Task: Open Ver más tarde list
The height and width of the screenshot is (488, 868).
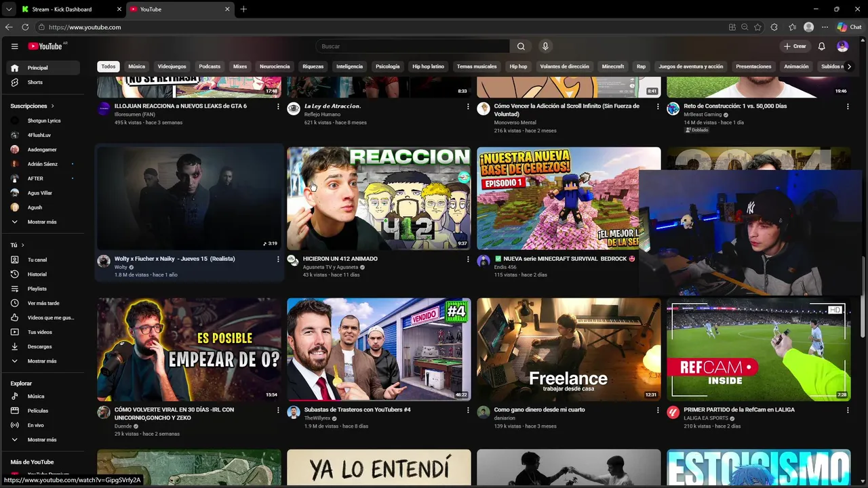Action: click(x=43, y=303)
